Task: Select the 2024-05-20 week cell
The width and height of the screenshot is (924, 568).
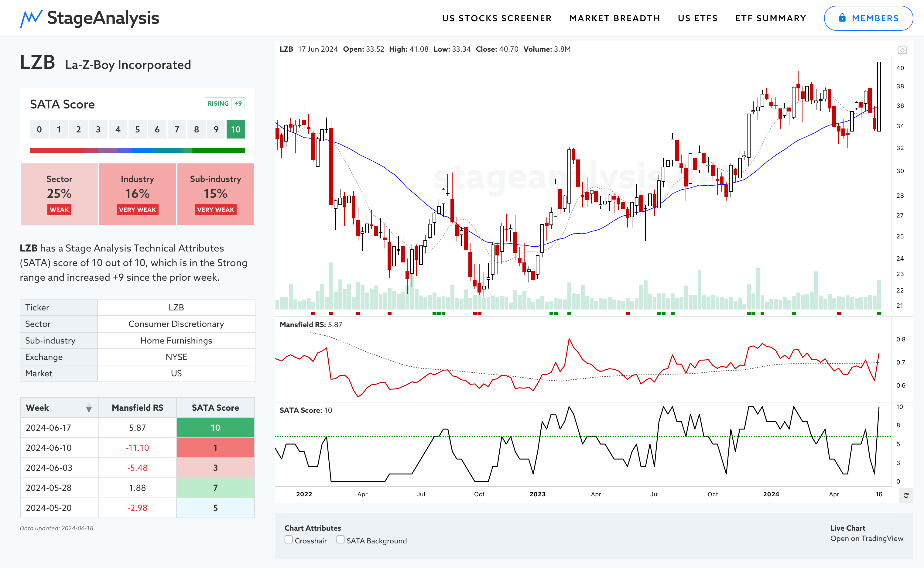Action: (59, 508)
